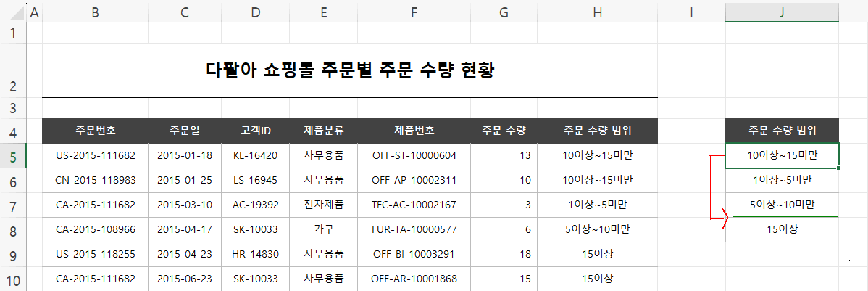Select row 8 header
The height and width of the screenshot is (291, 868).
(x=13, y=230)
